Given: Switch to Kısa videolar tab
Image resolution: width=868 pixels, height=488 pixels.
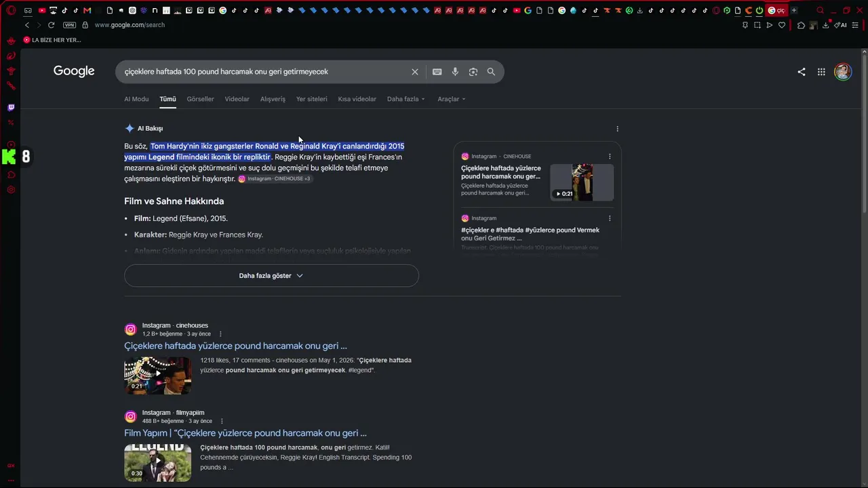Looking at the screenshot, I should [x=357, y=99].
